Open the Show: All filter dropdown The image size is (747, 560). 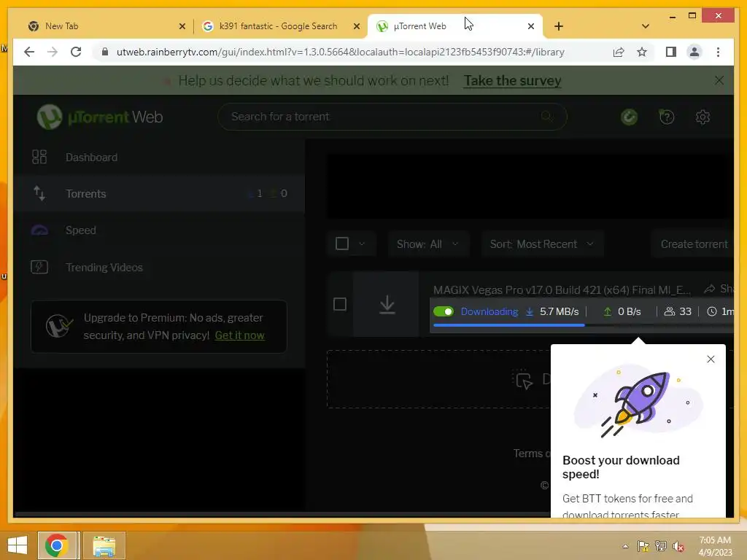427,244
